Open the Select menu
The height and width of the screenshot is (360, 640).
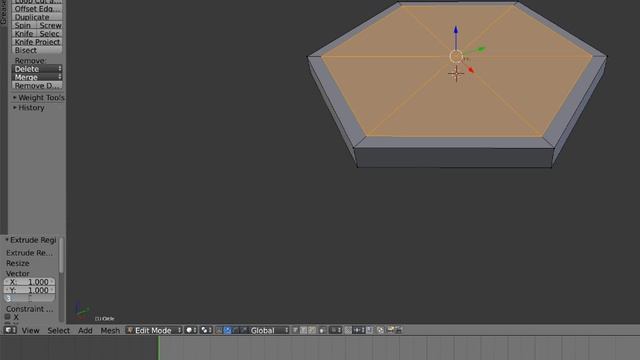click(x=58, y=330)
